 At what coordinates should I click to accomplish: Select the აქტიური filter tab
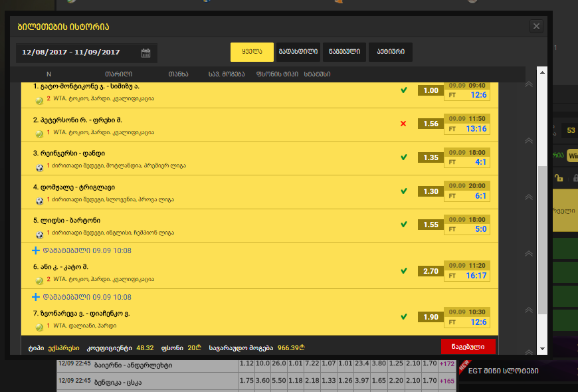[391, 52]
